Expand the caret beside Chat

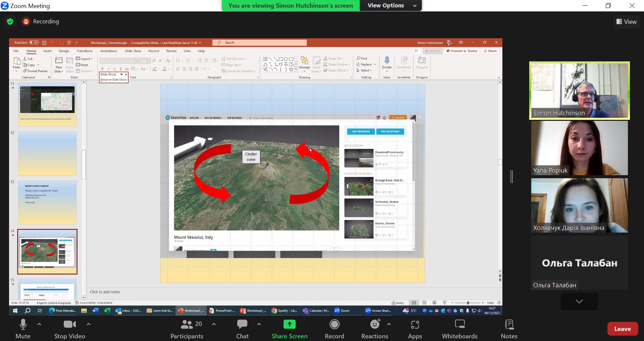pyautogui.click(x=259, y=324)
